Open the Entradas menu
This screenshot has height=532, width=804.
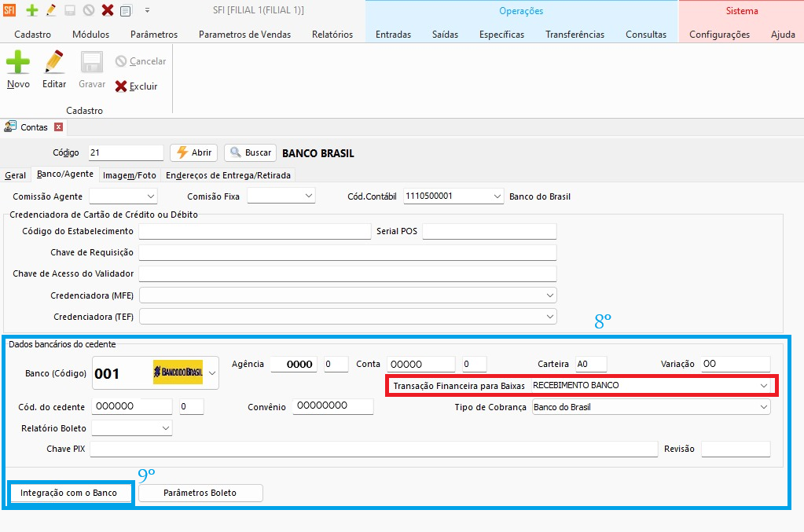pyautogui.click(x=393, y=35)
